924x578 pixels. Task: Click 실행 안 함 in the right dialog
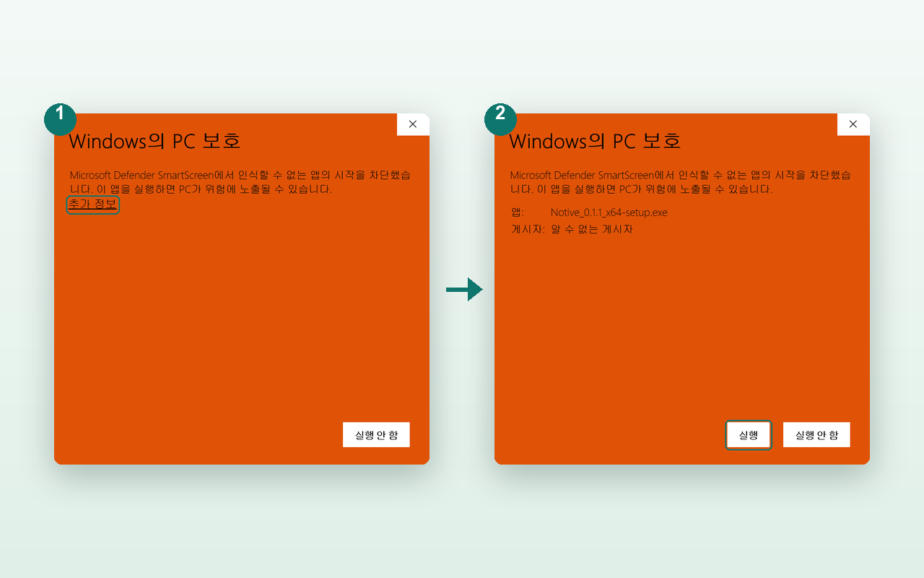pos(816,435)
